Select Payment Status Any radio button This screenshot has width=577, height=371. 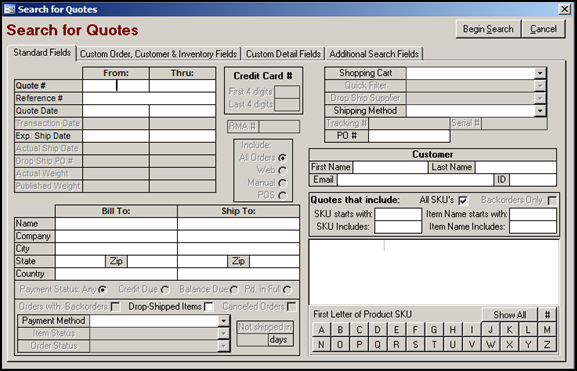[102, 290]
